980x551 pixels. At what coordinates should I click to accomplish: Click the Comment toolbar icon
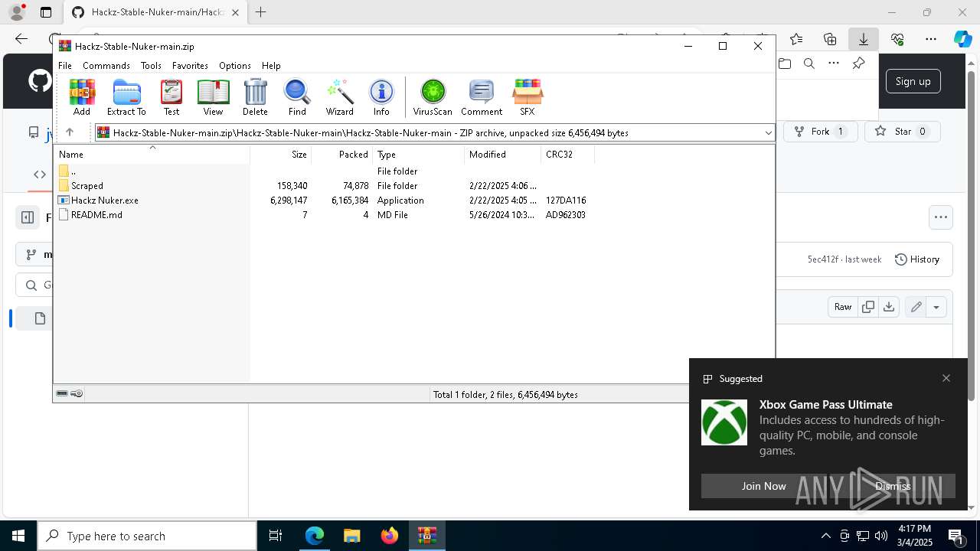(x=482, y=97)
